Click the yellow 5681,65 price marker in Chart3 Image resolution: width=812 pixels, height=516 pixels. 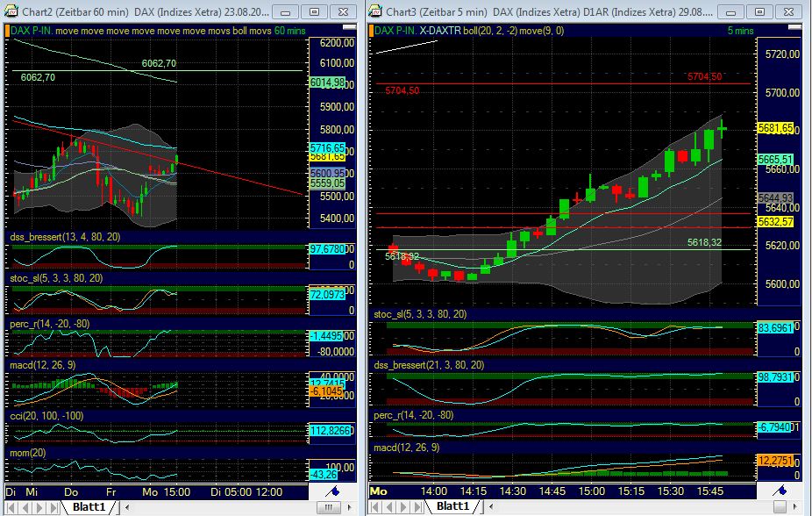[777, 128]
